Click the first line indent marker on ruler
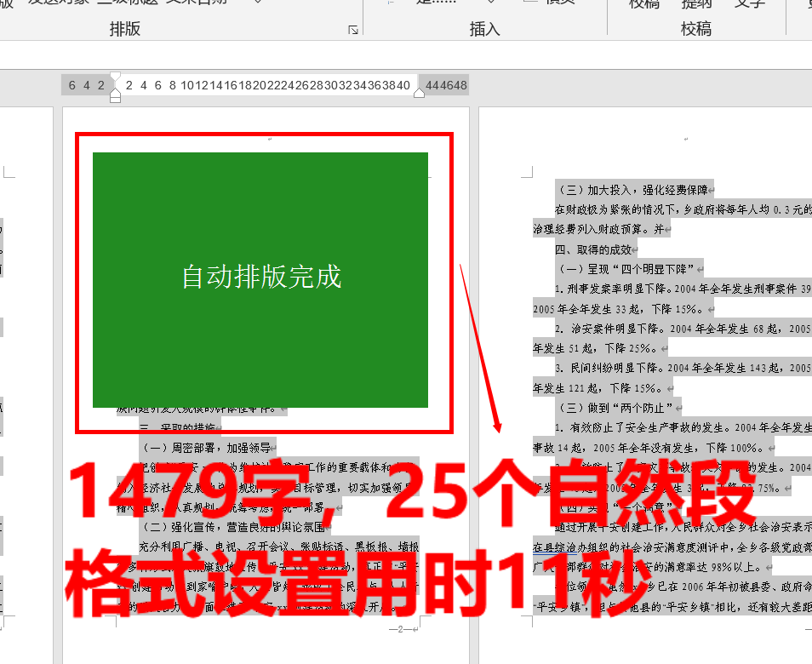The width and height of the screenshot is (812, 664). click(116, 77)
